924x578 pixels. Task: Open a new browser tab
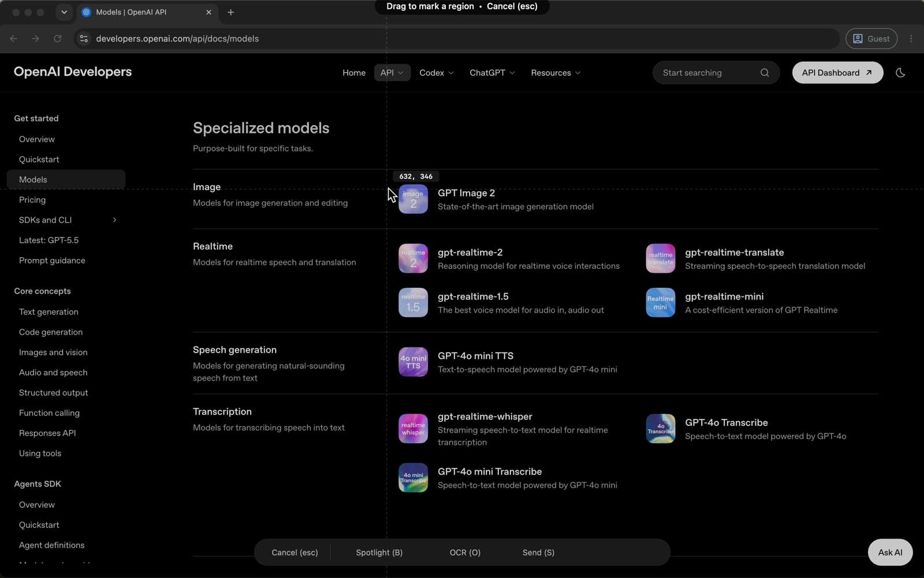231,12
